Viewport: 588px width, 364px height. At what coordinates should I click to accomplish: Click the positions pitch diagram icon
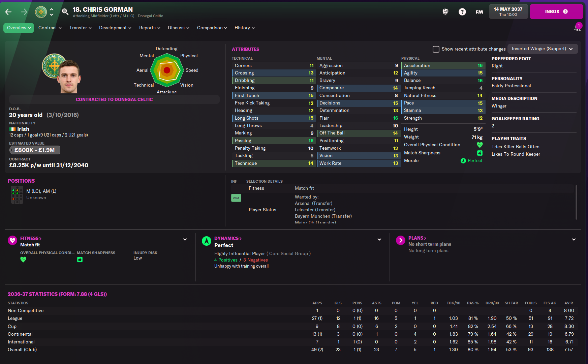pos(17,195)
